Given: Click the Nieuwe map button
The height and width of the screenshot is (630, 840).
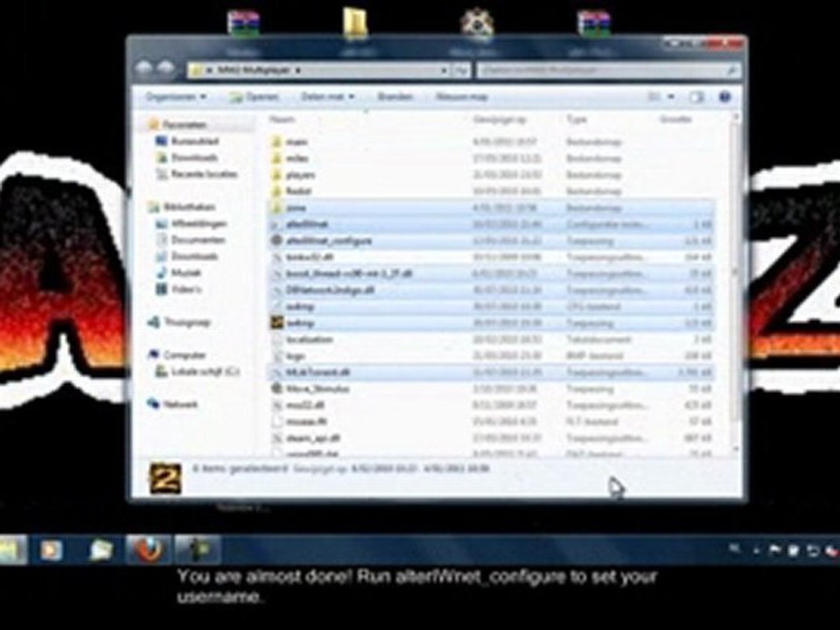Looking at the screenshot, I should click(x=462, y=97).
